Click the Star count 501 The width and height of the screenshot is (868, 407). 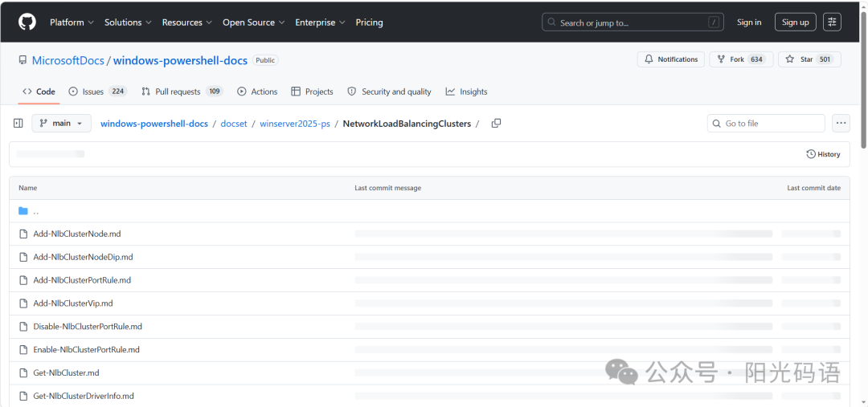(825, 59)
